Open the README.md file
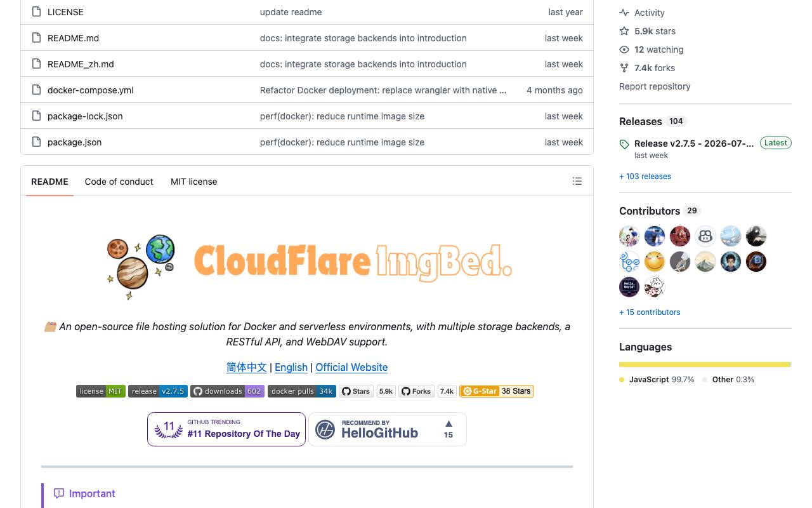The height and width of the screenshot is (508, 812). (x=74, y=38)
